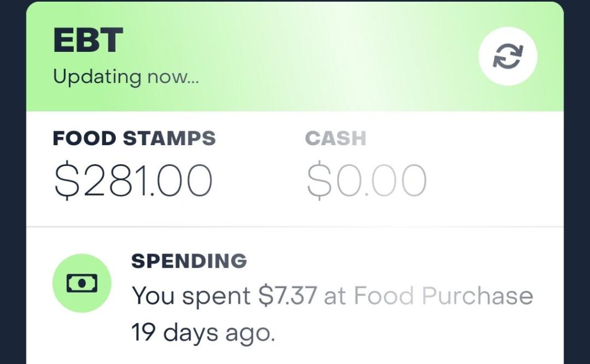The width and height of the screenshot is (590, 364).
Task: Tap the Updating now status text
Action: [x=125, y=76]
